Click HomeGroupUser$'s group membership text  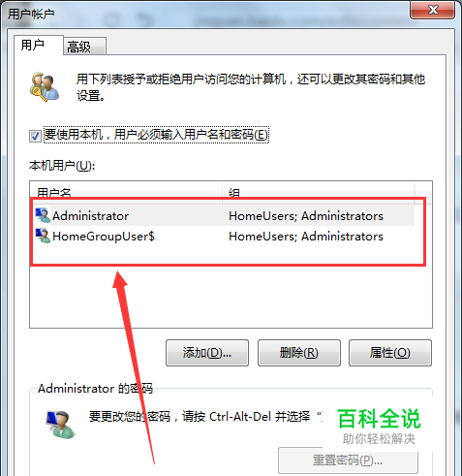tap(306, 237)
